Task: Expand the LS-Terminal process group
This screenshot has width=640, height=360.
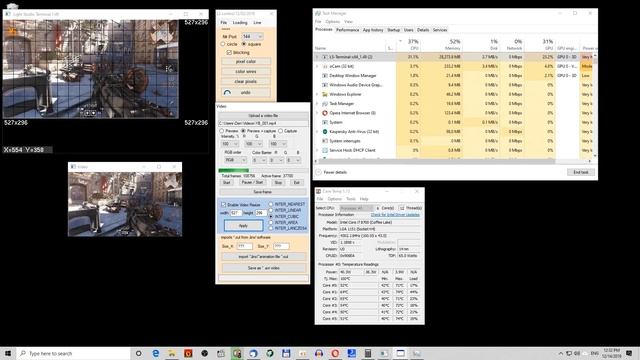Action: (317, 57)
